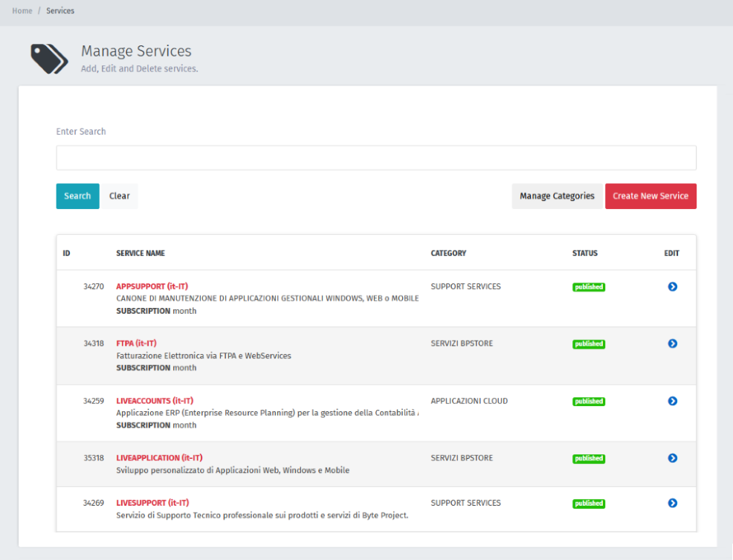Screen dimensions: 733x560
Task: Select ID cell 34259
Action: (x=94, y=401)
